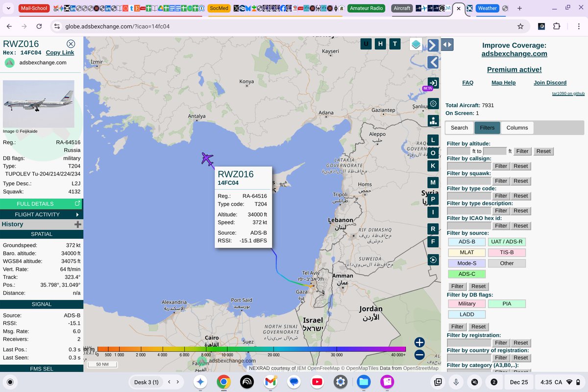Screen dimensions: 588x392
Task: Open Chrome from the shelf
Action: pyautogui.click(x=223, y=382)
